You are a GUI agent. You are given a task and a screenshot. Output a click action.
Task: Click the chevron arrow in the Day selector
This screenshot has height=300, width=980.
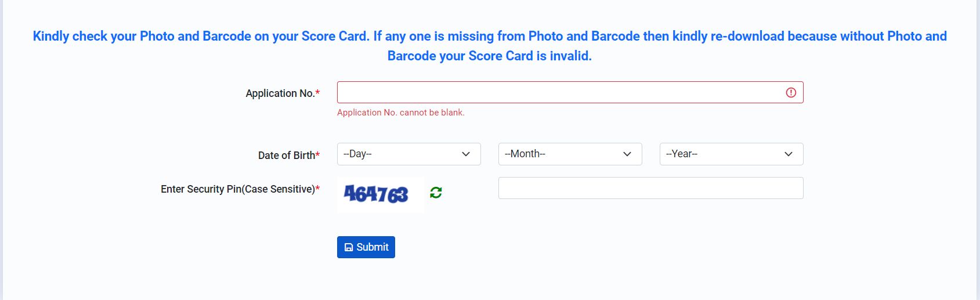[x=465, y=154]
